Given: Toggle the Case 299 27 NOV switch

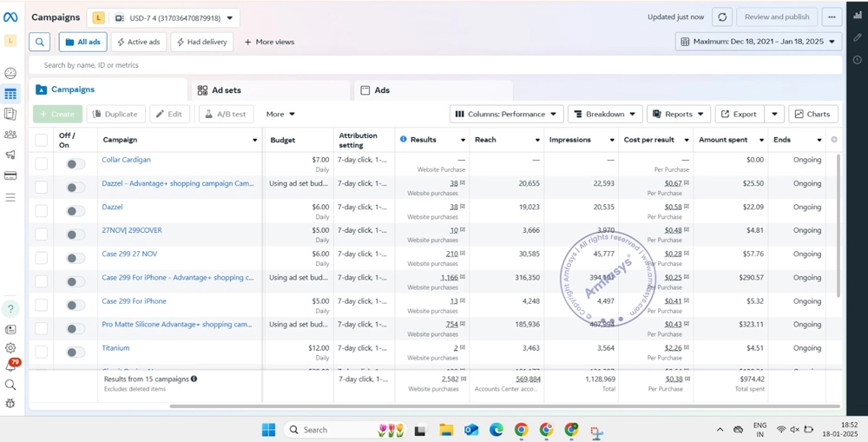Looking at the screenshot, I should 76,258.
